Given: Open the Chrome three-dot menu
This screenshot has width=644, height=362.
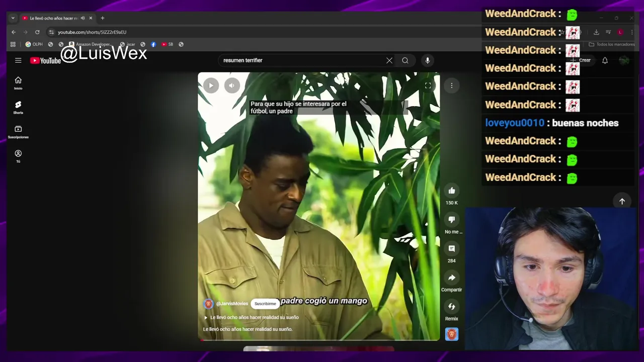Looking at the screenshot, I should click(x=632, y=32).
